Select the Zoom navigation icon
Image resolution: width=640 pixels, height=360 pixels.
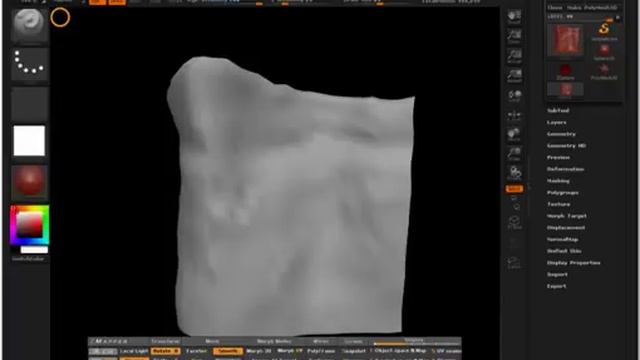pyautogui.click(x=514, y=37)
